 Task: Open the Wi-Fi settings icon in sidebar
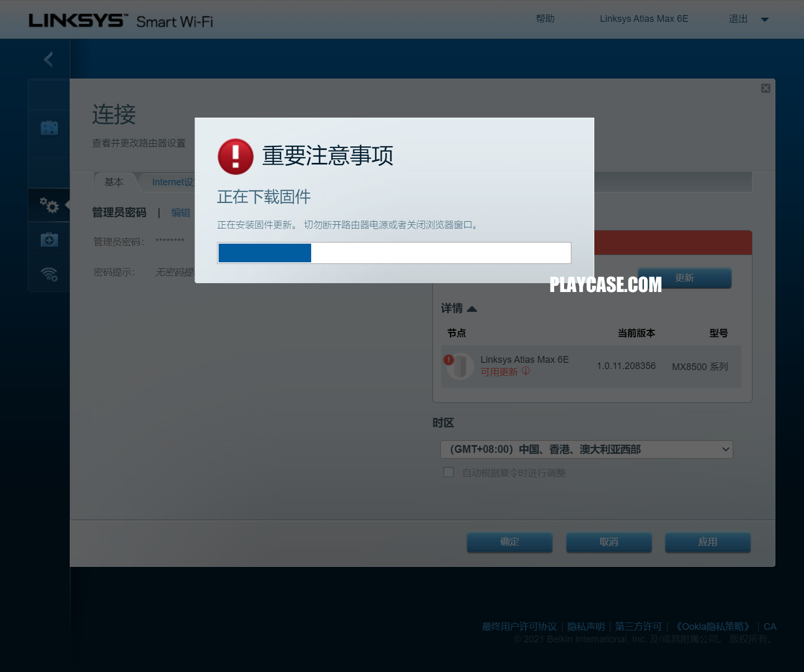pos(49,274)
